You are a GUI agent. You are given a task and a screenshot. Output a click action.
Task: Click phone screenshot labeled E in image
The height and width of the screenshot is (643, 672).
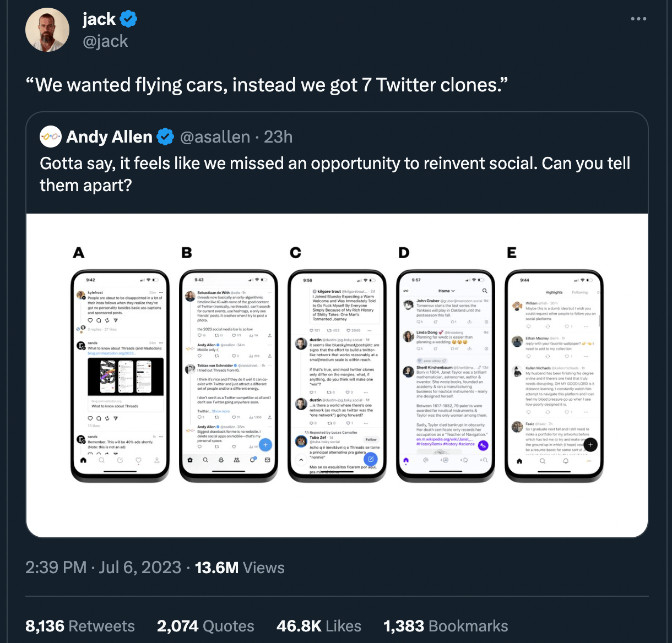(x=554, y=375)
